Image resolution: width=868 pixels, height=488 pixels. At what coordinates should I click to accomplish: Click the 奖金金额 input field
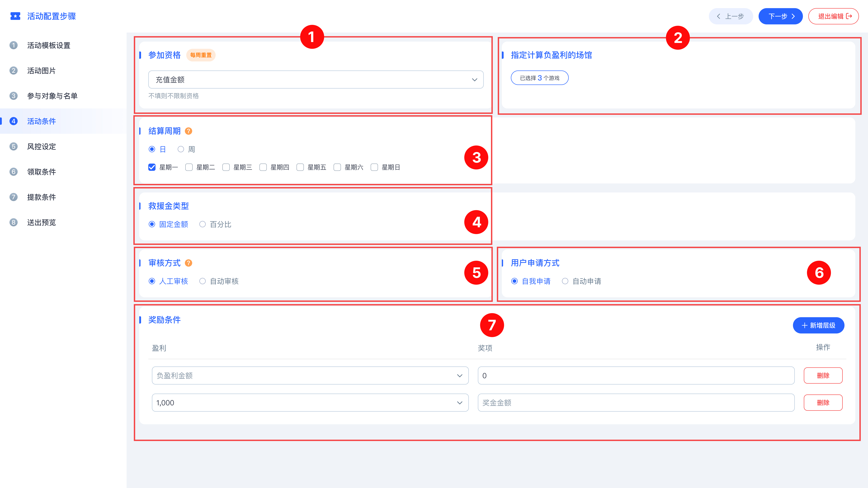[636, 403]
